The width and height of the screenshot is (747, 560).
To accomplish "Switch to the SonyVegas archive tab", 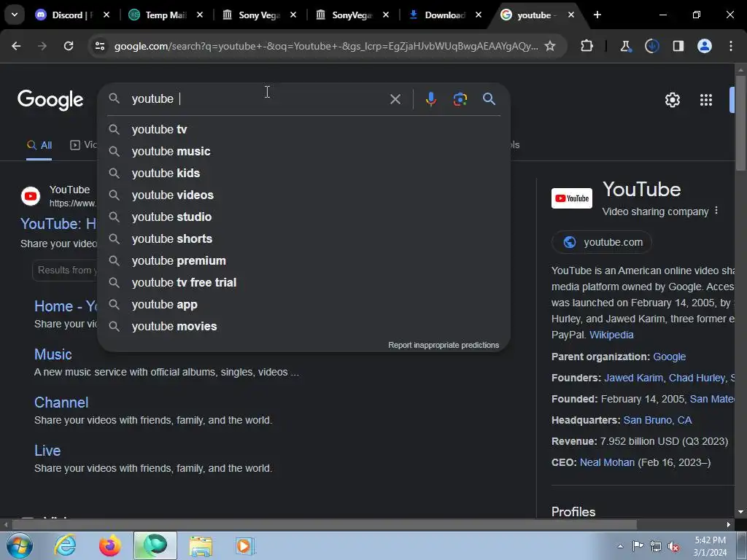I will [x=352, y=15].
